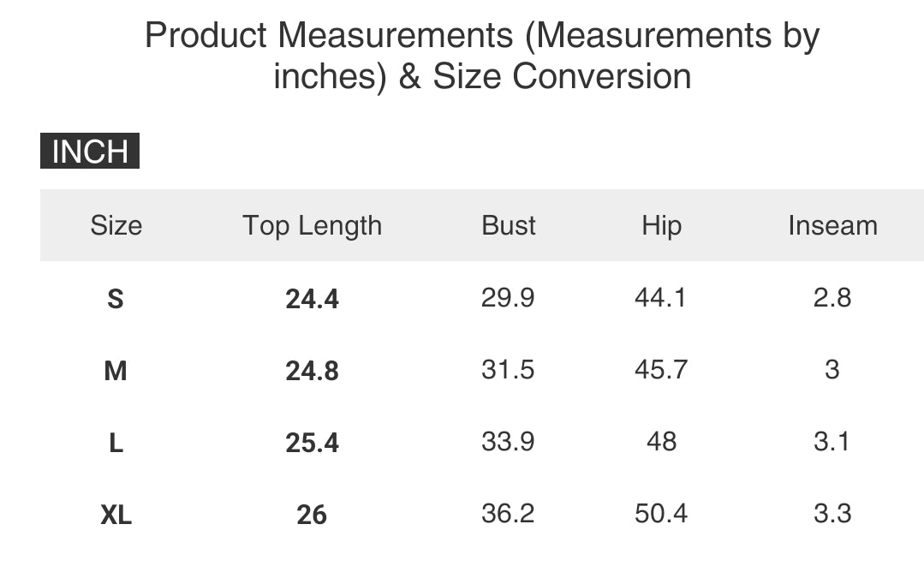Click the 36.2 bust measurement
This screenshot has width=924, height=566.
508,514
